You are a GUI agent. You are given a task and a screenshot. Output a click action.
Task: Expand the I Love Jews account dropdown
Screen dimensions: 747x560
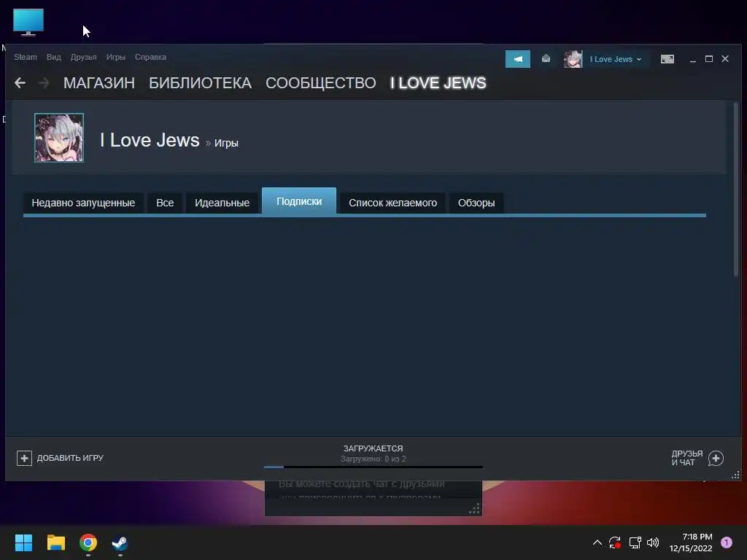coord(616,59)
